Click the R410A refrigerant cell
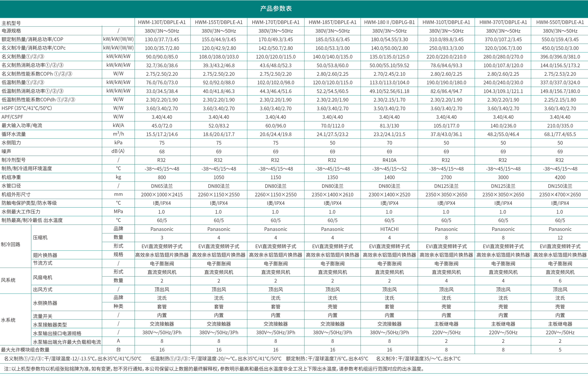588x376 pixels. (x=389, y=160)
